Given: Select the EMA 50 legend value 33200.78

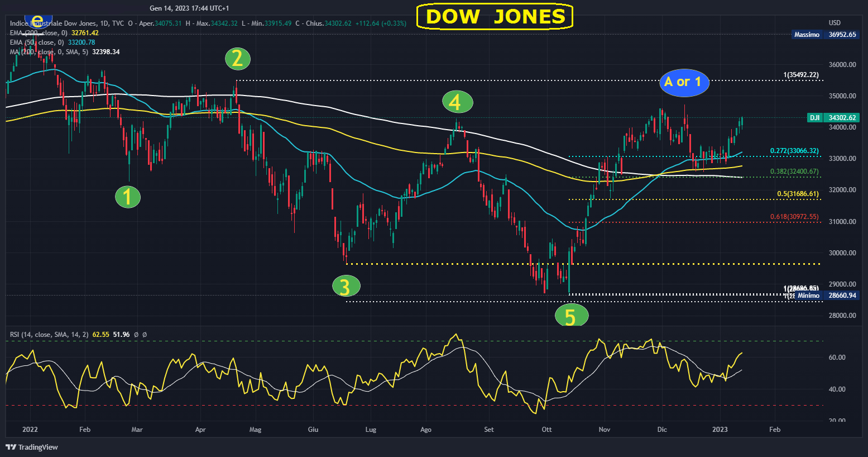Looking at the screenshot, I should [81, 42].
